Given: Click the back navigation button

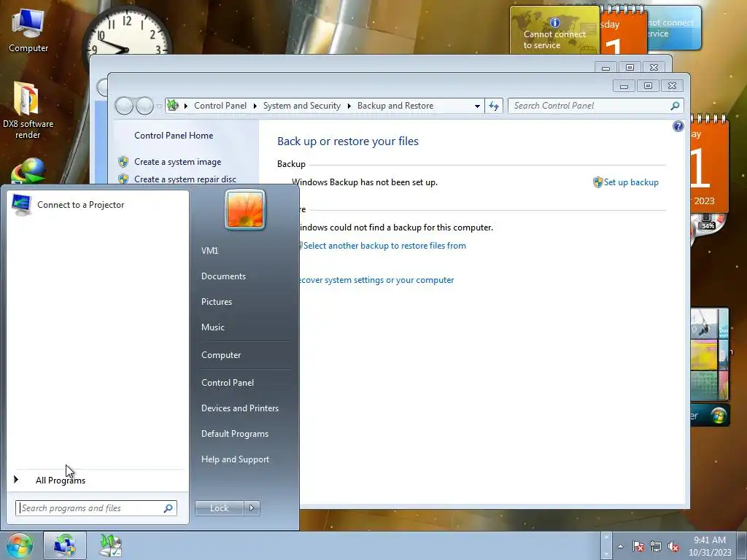Looking at the screenshot, I should [x=124, y=106].
